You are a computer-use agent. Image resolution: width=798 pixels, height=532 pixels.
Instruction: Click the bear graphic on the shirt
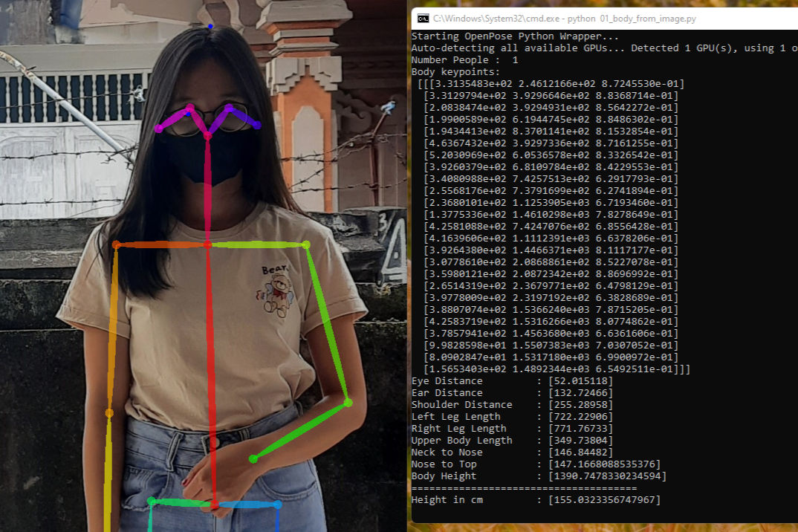click(x=280, y=292)
